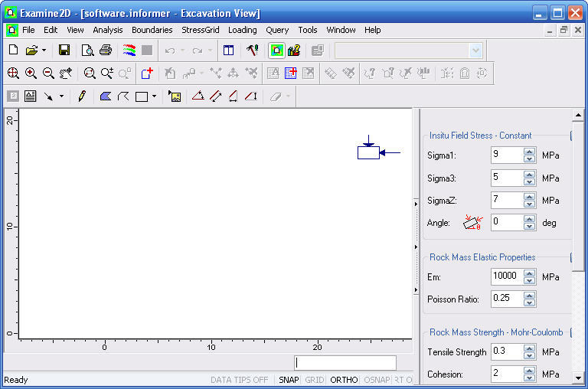
Task: Open the File menu
Action: coord(28,30)
